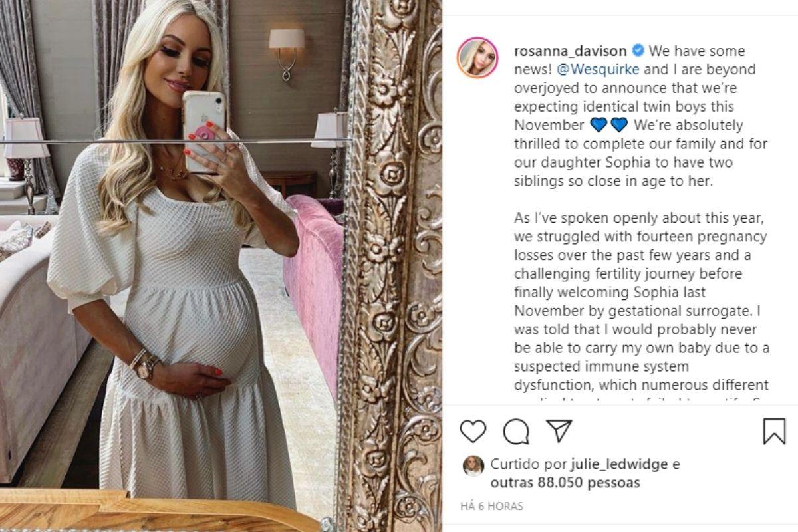This screenshot has height=532, width=798.
Task: Click the blue hearts emoji in caption
Action: tap(609, 125)
